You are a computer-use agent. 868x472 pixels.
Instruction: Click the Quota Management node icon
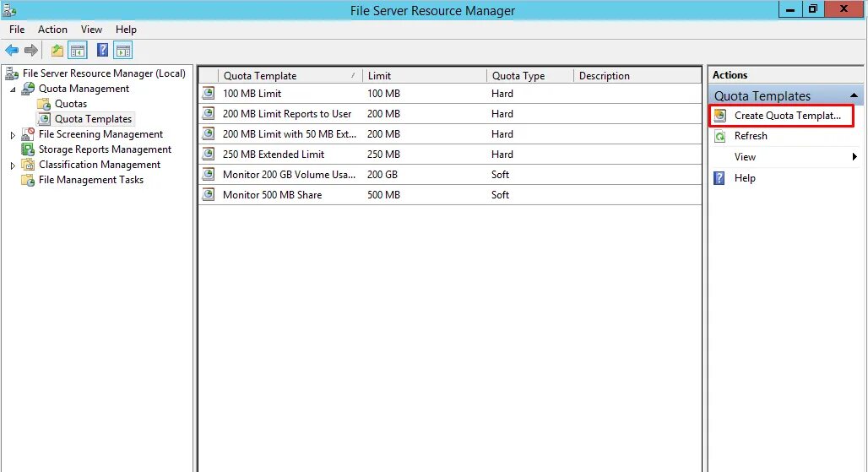tap(28, 89)
